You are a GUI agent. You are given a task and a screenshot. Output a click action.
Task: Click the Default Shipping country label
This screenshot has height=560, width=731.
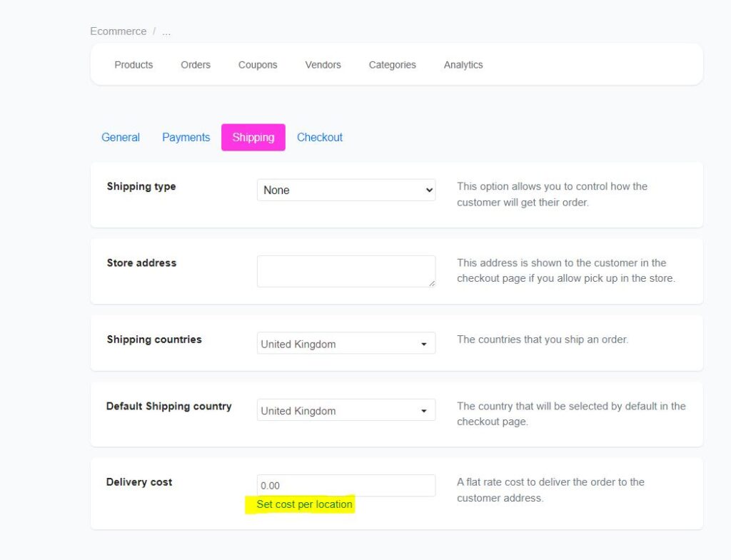[168, 406]
